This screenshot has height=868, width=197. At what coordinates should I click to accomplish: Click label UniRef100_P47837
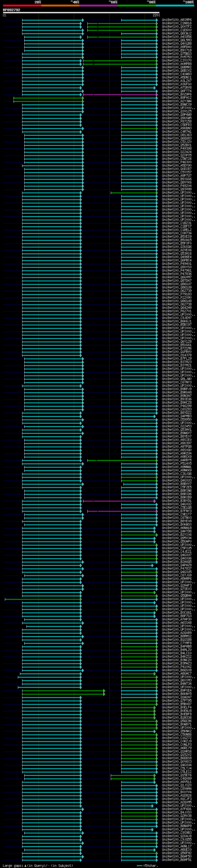pyautogui.click(x=177, y=569)
